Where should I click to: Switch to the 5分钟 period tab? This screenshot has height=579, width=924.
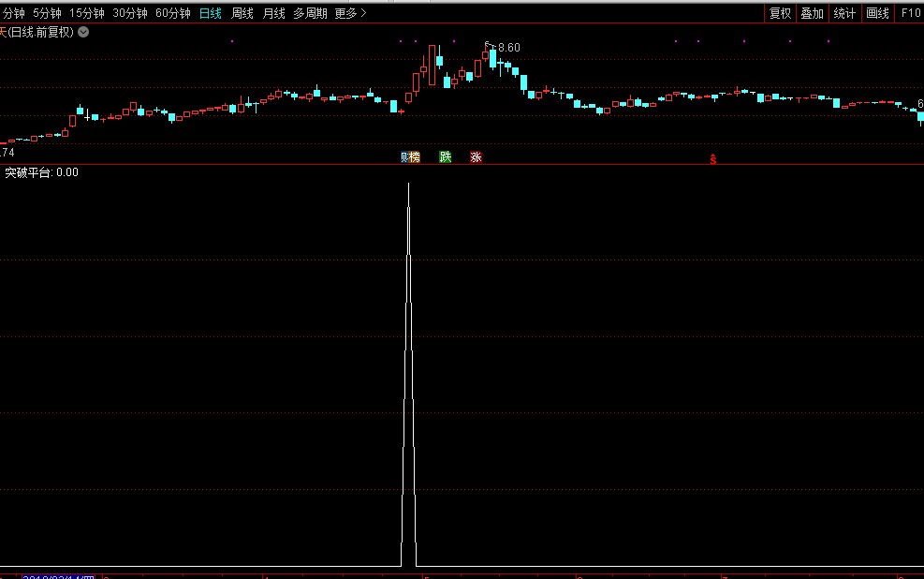tap(48, 13)
